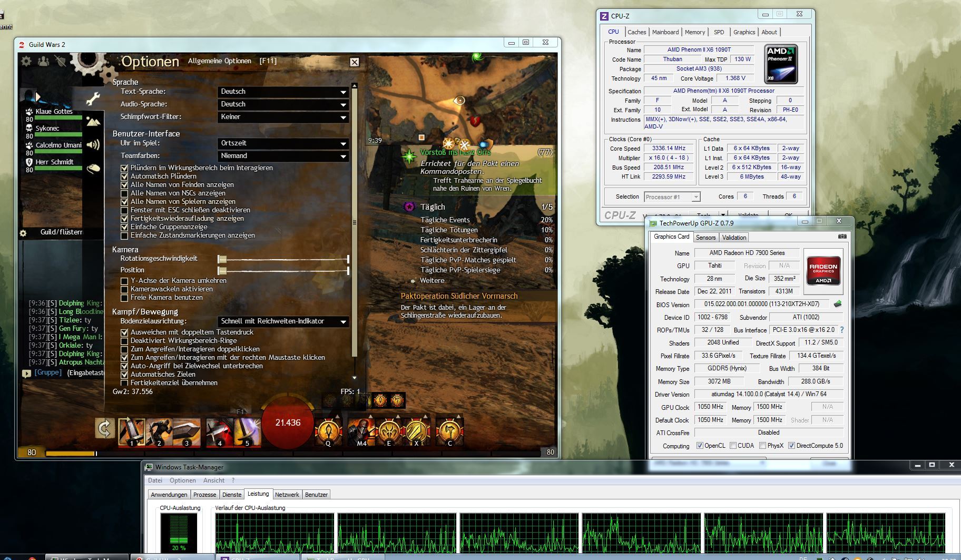Use the healing skill bound to Q
Screen dimensions: 961x560
pyautogui.click(x=329, y=431)
